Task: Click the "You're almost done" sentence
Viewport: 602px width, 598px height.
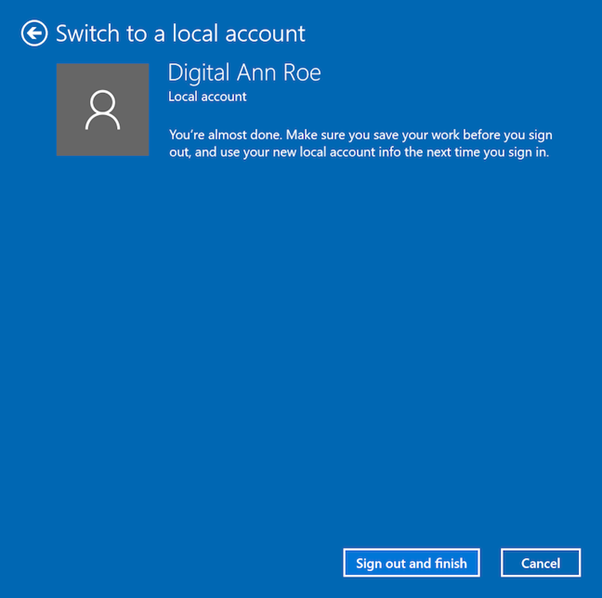Action: tap(229, 135)
